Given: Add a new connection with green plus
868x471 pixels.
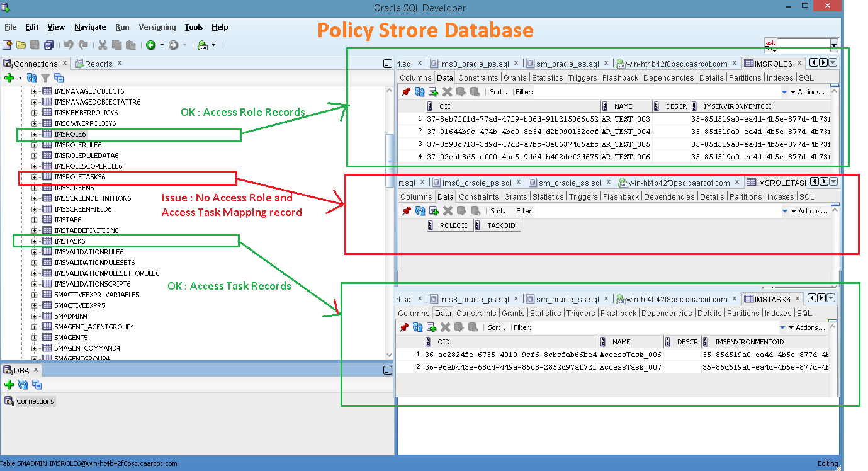Looking at the screenshot, I should click(9, 78).
